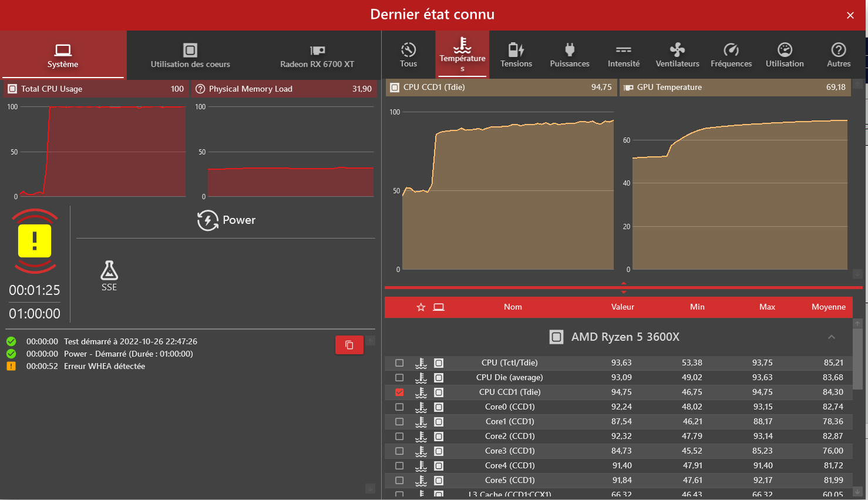Enable the Core3 (CCD1) checkbox
This screenshot has height=500, width=868.
399,451
